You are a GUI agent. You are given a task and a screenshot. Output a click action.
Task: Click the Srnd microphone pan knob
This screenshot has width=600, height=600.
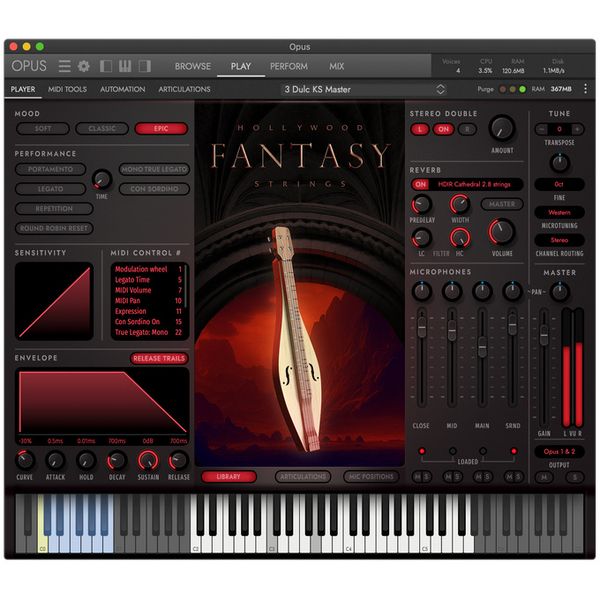pos(512,291)
